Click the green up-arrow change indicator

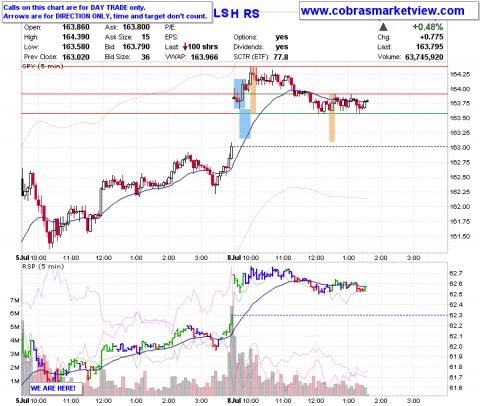click(383, 27)
